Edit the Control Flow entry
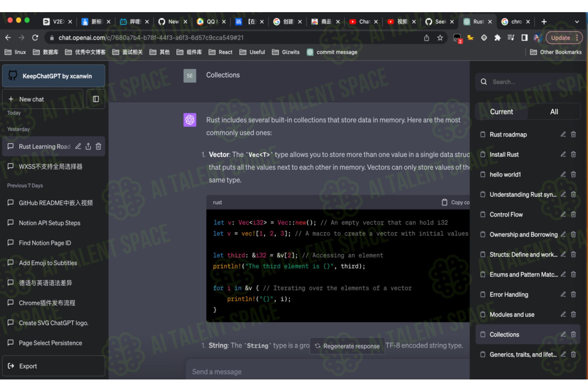This screenshot has height=392, width=588. [563, 214]
